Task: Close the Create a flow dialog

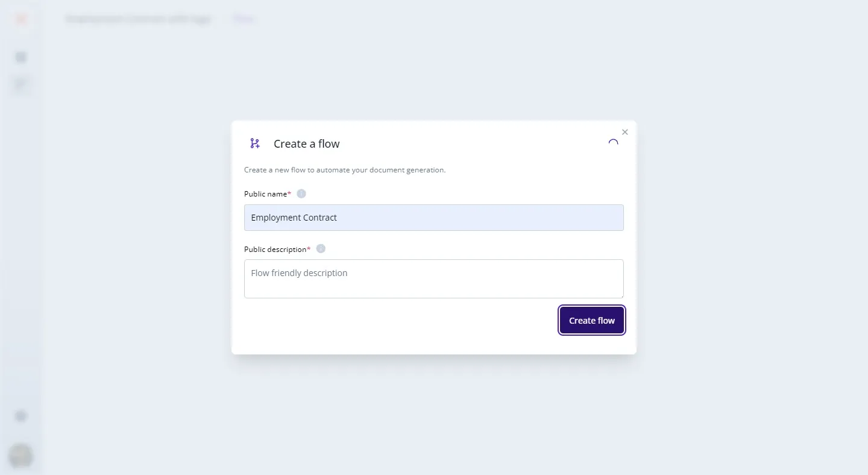Action: (624, 132)
